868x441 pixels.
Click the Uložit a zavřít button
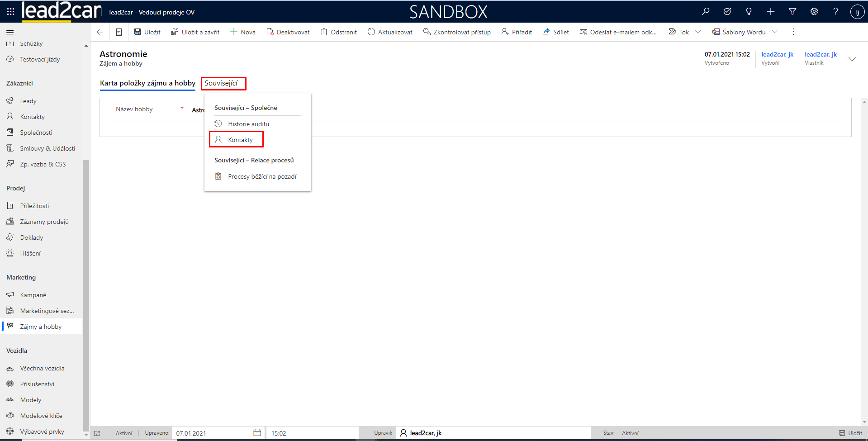point(195,32)
